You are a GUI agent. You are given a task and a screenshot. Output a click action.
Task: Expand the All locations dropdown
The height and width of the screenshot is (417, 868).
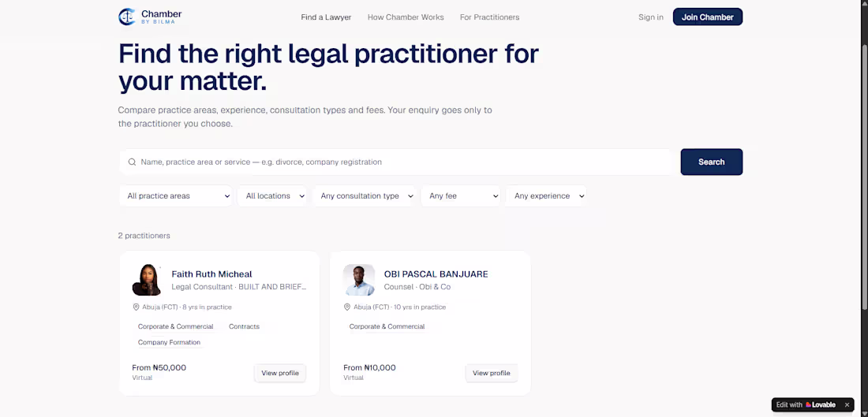[272, 195]
